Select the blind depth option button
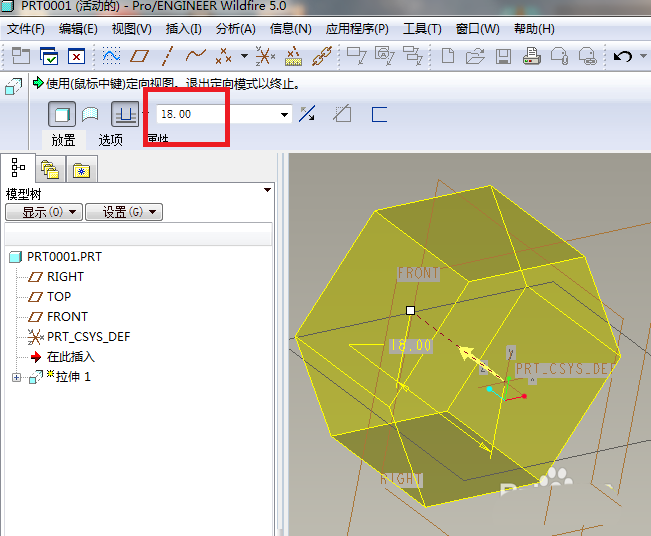 pyautogui.click(x=125, y=114)
